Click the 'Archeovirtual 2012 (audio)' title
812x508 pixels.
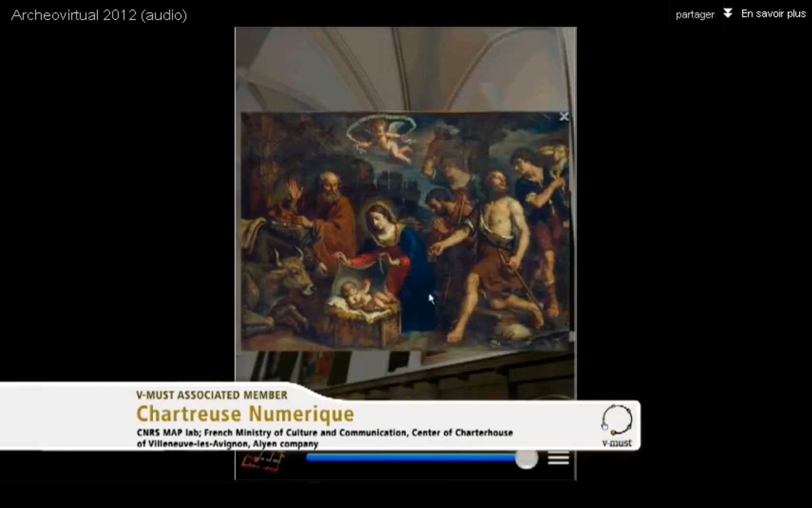click(x=99, y=15)
